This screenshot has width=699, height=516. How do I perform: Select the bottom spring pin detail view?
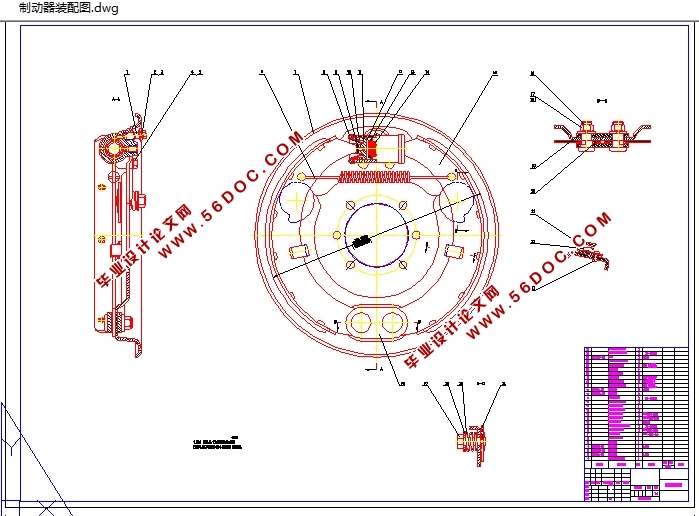(x=472, y=444)
